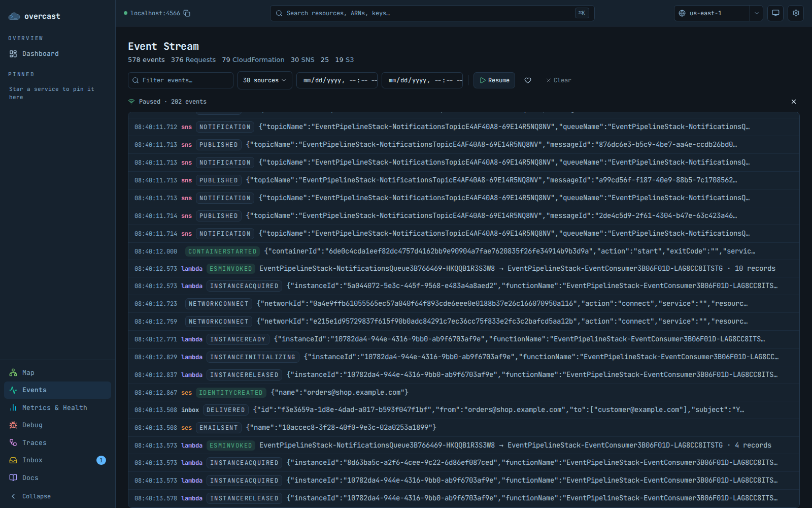Click the 578 events counter
The image size is (812, 508).
coord(146,60)
